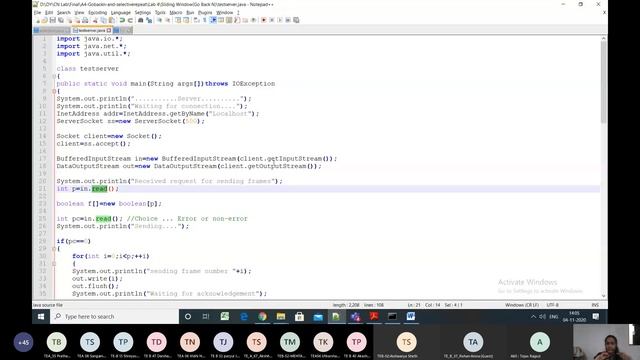The height and width of the screenshot is (360, 640).
Task: Click the volume icon in system tray
Action: click(x=542, y=316)
